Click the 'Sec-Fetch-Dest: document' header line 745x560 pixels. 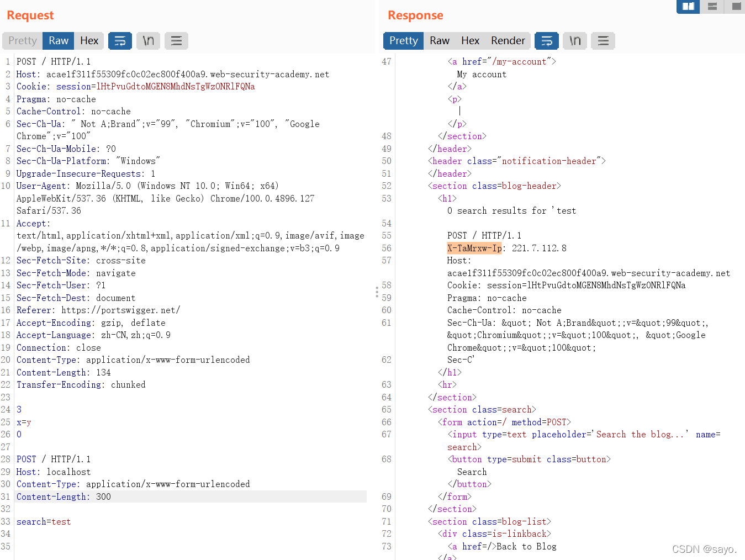pos(76,298)
